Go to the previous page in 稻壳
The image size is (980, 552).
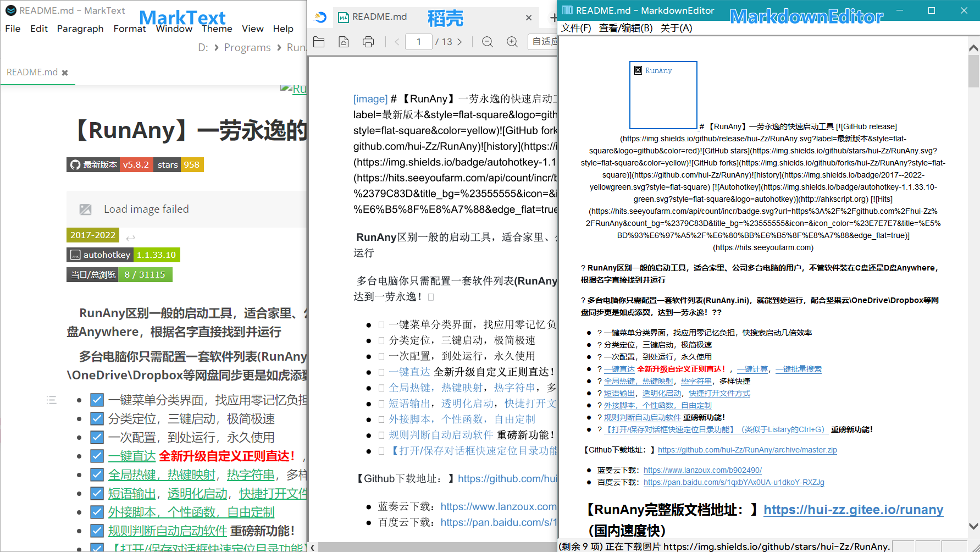pyautogui.click(x=397, y=42)
